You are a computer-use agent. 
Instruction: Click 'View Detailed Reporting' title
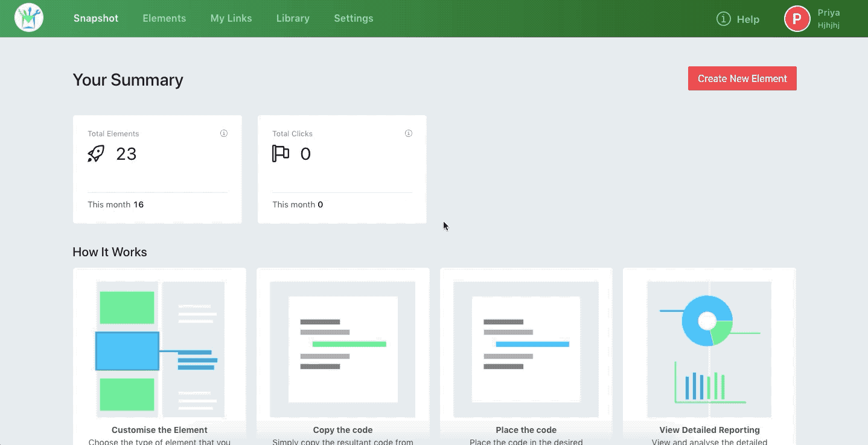pos(710,430)
